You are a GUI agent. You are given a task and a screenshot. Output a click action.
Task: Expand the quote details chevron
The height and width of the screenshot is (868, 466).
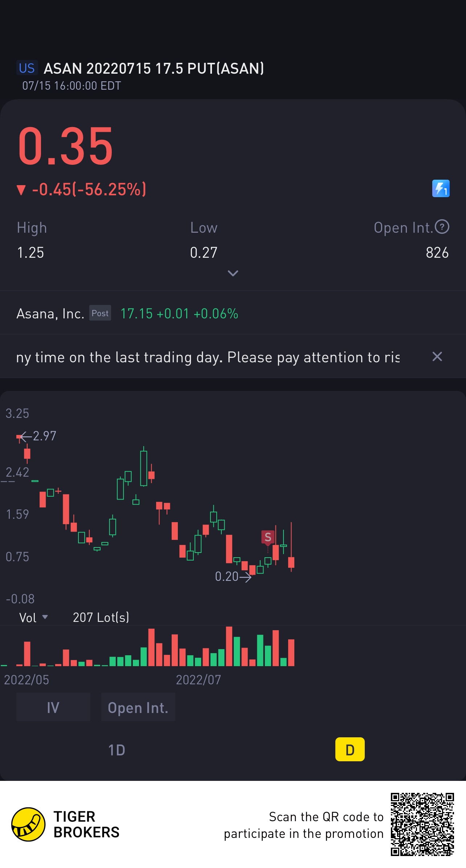233,273
